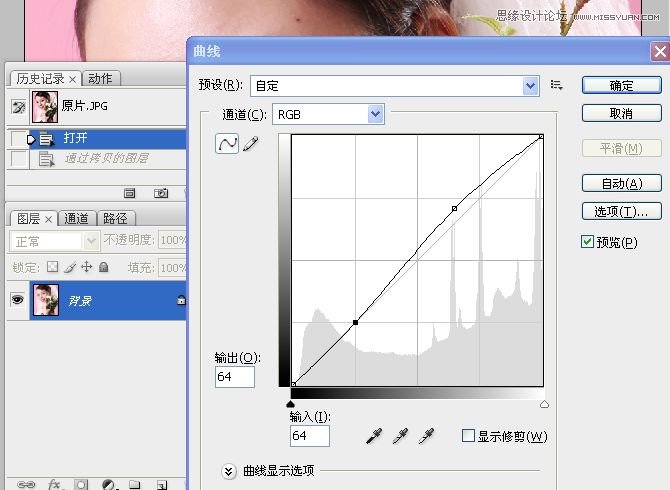Click the 输入 value field

coord(309,436)
